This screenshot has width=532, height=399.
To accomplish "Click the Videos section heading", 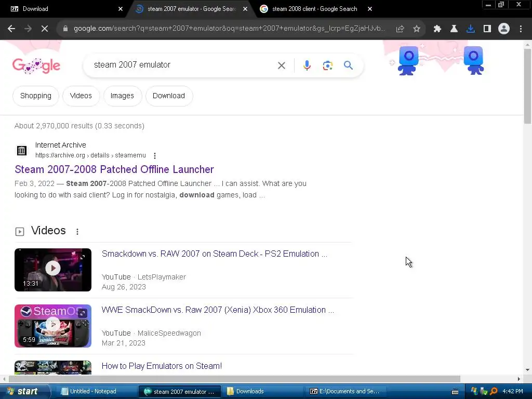I will click(x=48, y=231).
